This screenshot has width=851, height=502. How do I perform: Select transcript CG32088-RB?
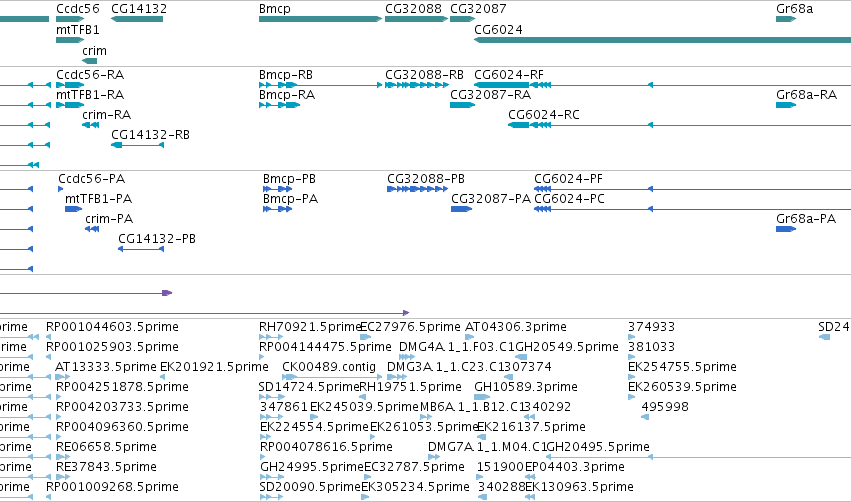point(424,75)
